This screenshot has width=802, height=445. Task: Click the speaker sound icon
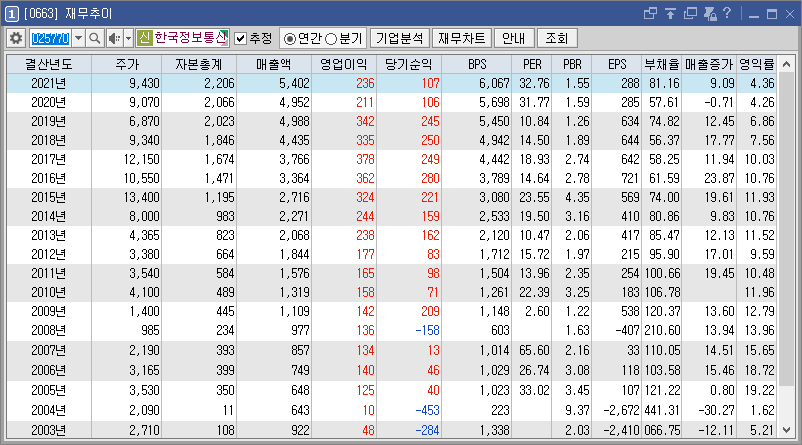click(x=115, y=38)
